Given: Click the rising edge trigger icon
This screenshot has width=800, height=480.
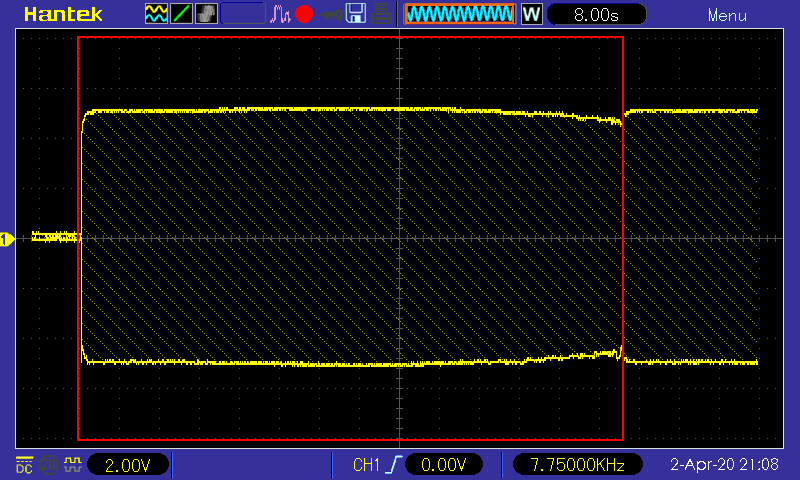Looking at the screenshot, I should point(394,465).
